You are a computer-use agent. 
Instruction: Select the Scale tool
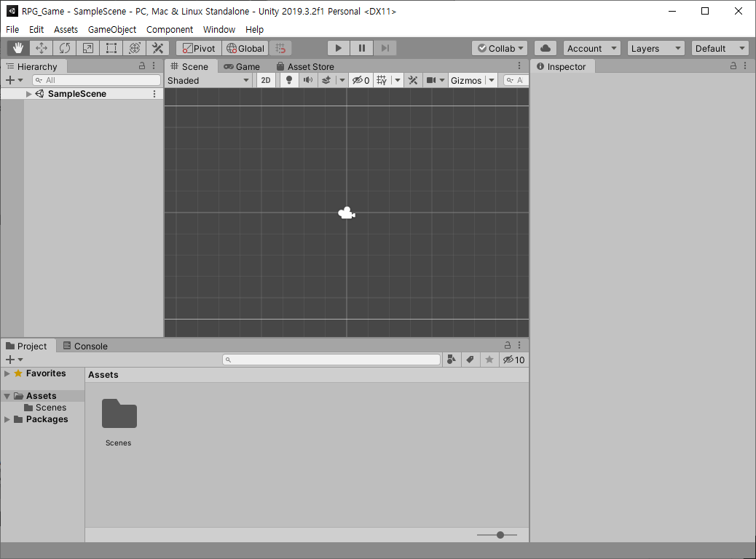pyautogui.click(x=87, y=48)
